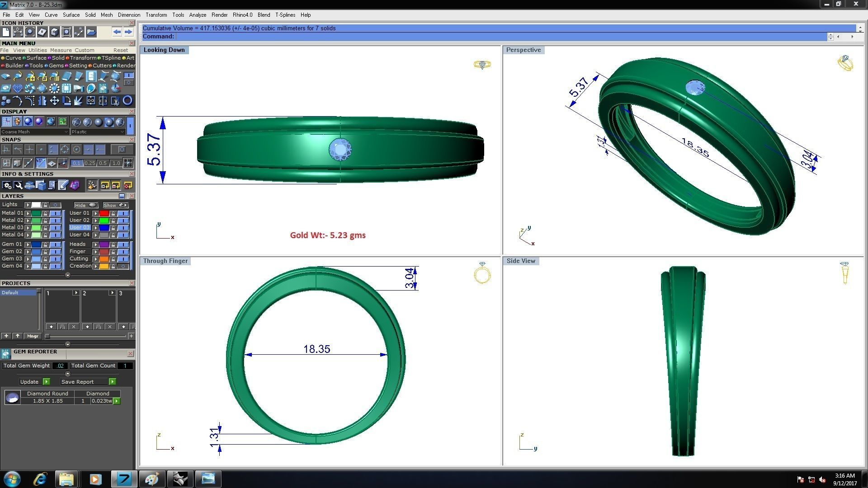Select the arc curve tool icon
The height and width of the screenshot is (488, 868).
pyautogui.click(x=18, y=100)
